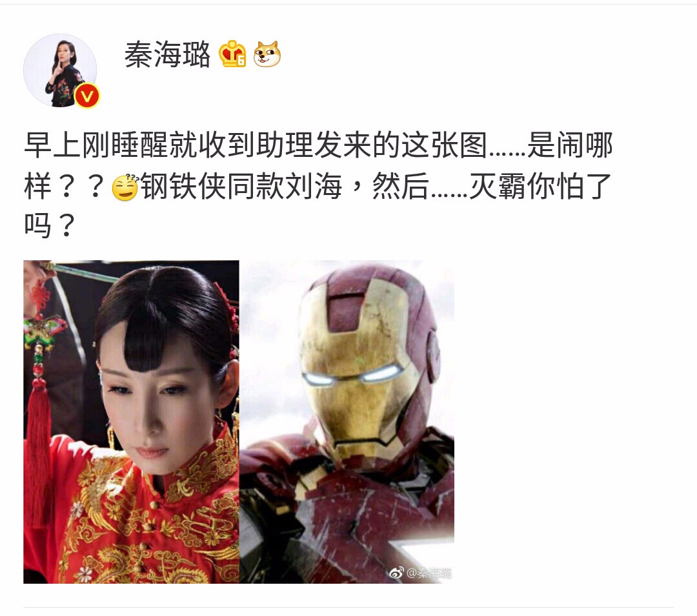Open the photo of the woman in red dress
Image resolution: width=697 pixels, height=616 pixels.
(131, 422)
